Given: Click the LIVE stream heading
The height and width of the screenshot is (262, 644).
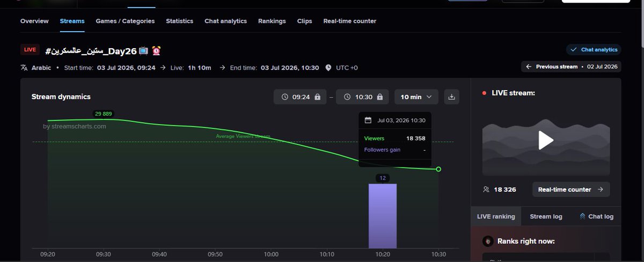Looking at the screenshot, I should click(513, 93).
